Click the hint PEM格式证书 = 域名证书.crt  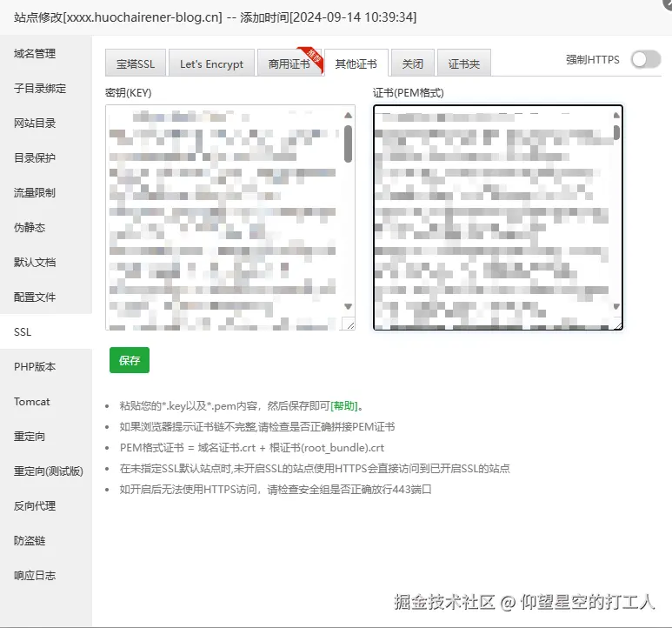pos(252,448)
